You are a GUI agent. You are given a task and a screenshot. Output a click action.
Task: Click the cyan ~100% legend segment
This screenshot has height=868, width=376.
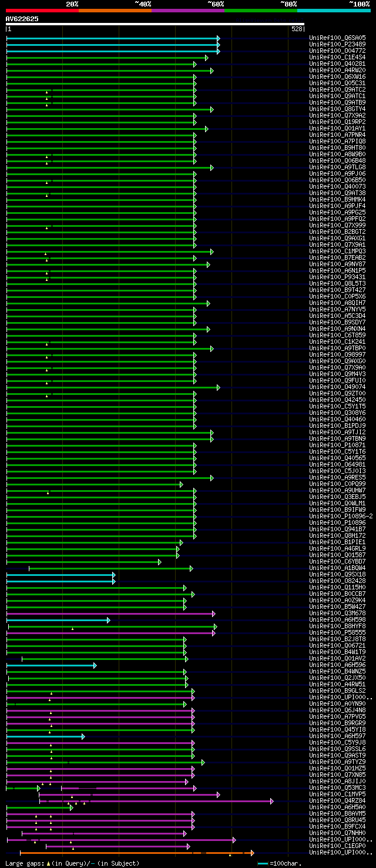pyautogui.click(x=334, y=11)
